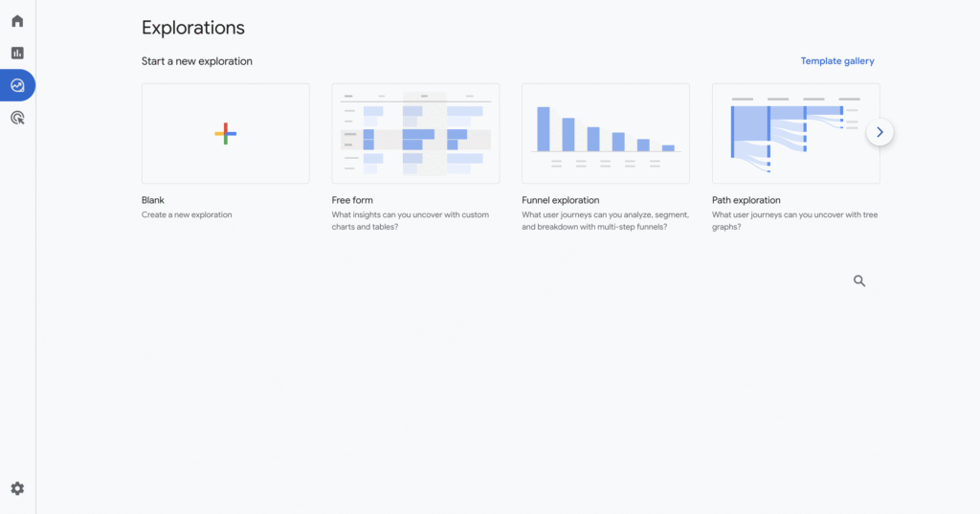Open Admin settings gear icon
The image size is (980, 514).
(x=17, y=488)
